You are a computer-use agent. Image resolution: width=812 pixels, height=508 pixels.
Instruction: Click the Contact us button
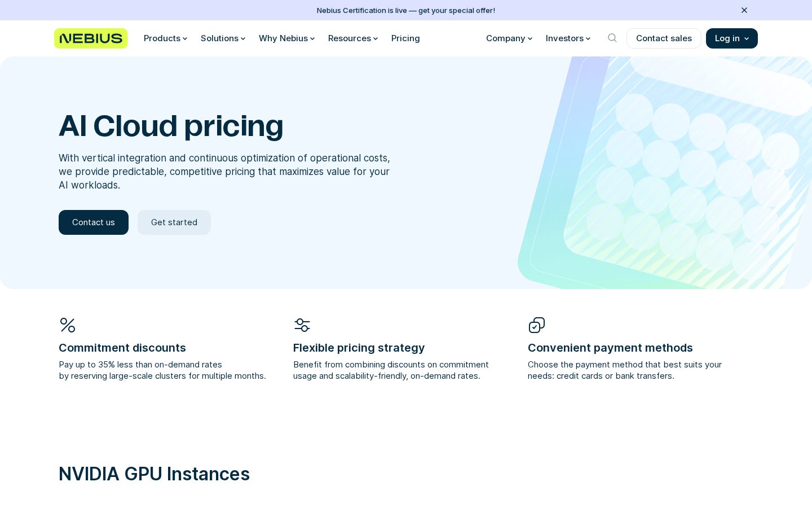click(94, 222)
